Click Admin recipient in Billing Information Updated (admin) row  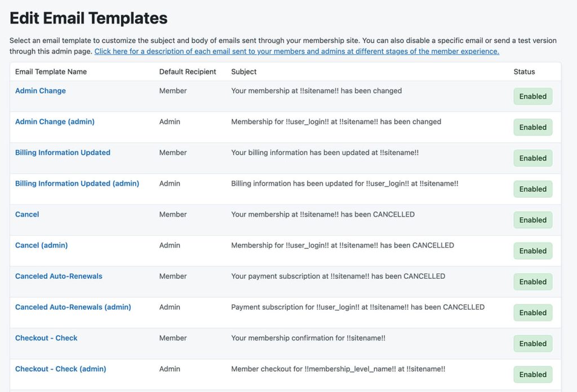click(170, 184)
